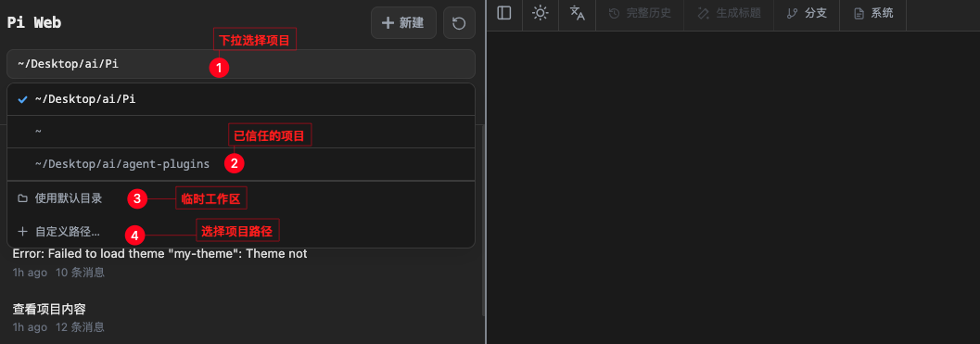Screen dimensions: 980x344
Task: Click the refresh circular arrow icon
Action: coord(459,23)
